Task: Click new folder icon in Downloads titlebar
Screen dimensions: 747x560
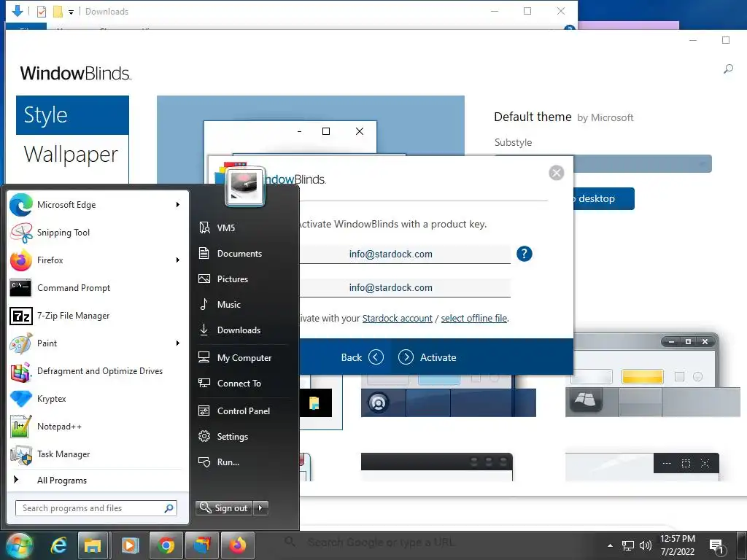Action: pos(58,12)
